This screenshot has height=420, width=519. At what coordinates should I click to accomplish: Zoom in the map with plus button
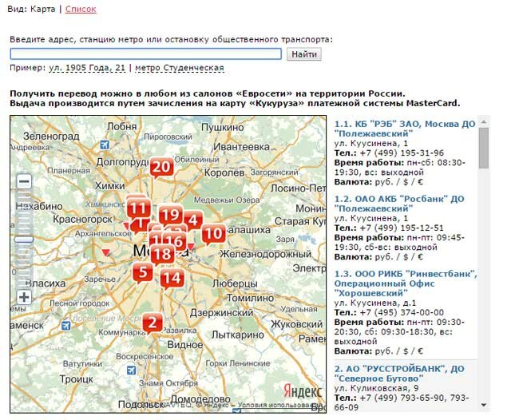click(24, 297)
